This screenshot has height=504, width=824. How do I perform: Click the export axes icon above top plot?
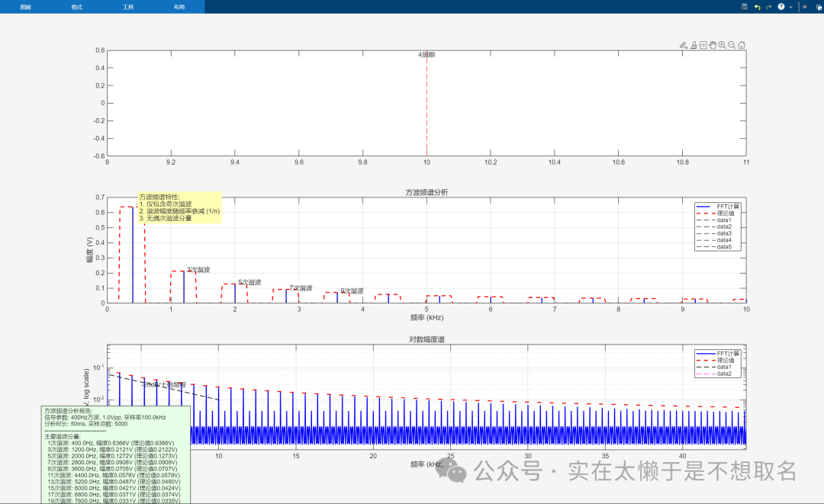(x=684, y=45)
